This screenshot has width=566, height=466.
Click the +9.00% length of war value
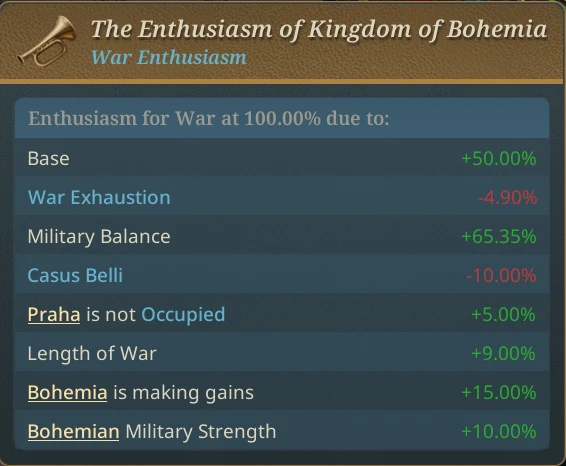click(504, 354)
